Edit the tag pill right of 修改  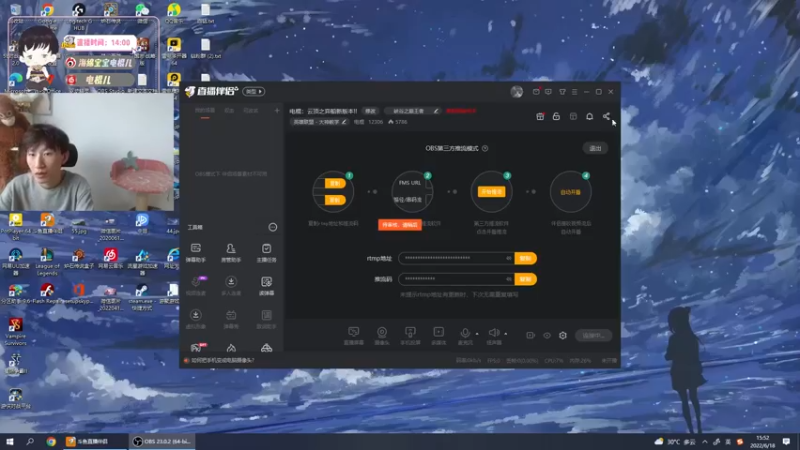pos(412,111)
